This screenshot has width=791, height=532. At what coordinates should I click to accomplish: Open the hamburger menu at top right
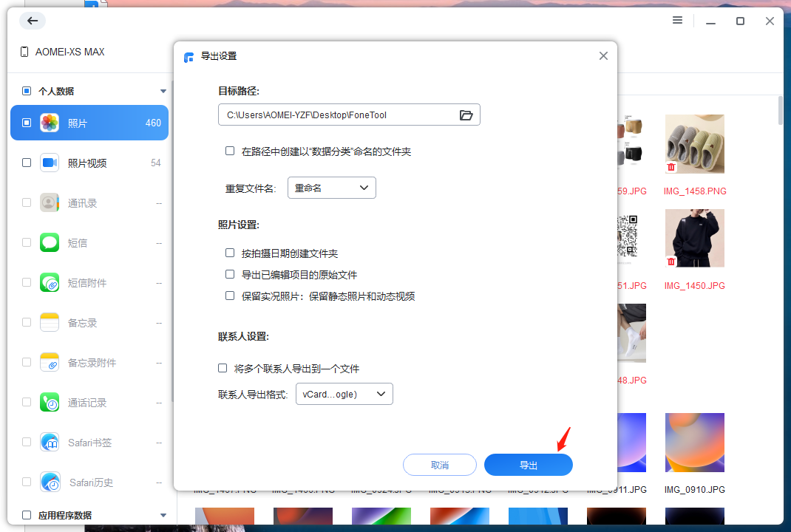[x=677, y=20]
